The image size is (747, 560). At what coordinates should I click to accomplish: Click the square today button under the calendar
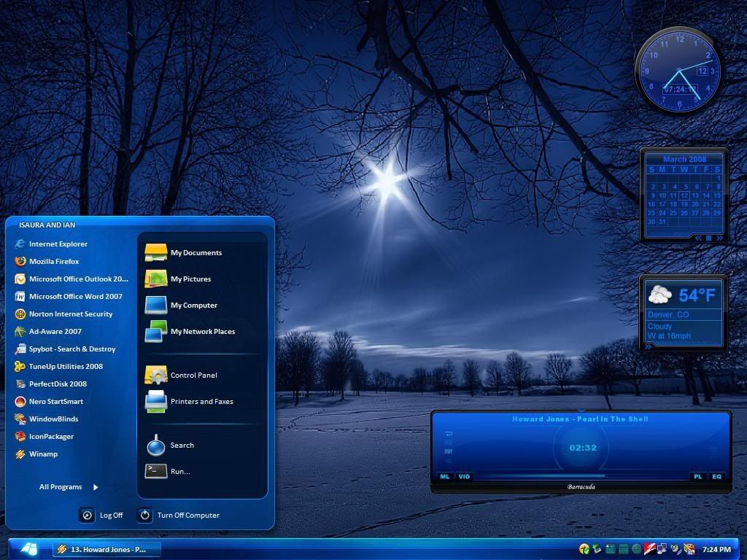tap(708, 238)
